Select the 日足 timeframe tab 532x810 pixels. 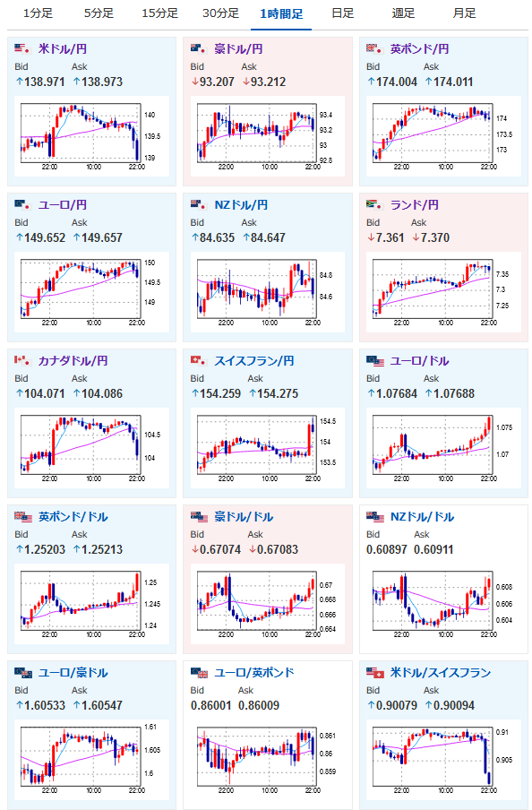point(342,13)
